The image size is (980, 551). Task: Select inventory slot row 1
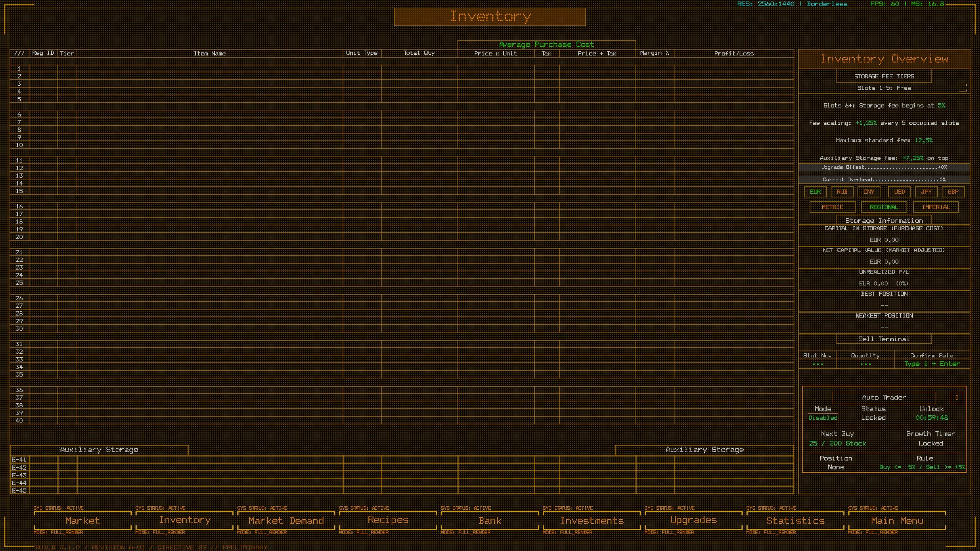tap(402, 68)
